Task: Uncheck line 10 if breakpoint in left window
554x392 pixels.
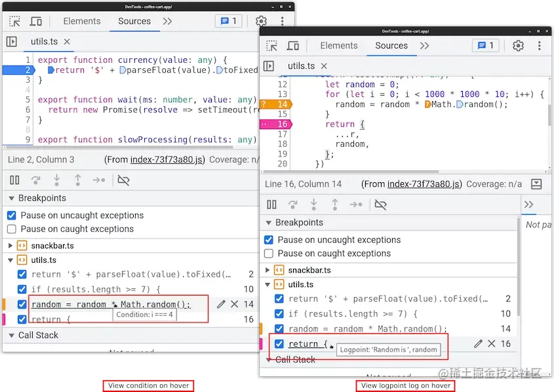Action: [22, 289]
